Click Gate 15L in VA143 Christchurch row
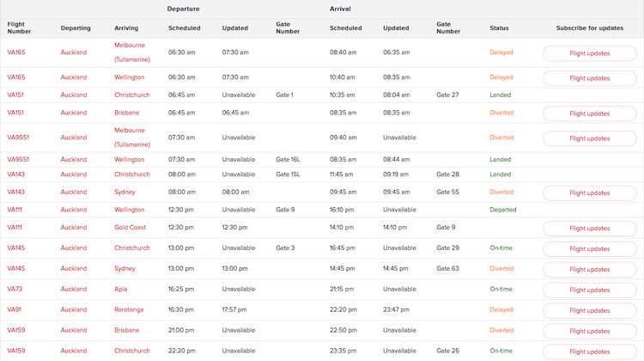 pyautogui.click(x=288, y=174)
